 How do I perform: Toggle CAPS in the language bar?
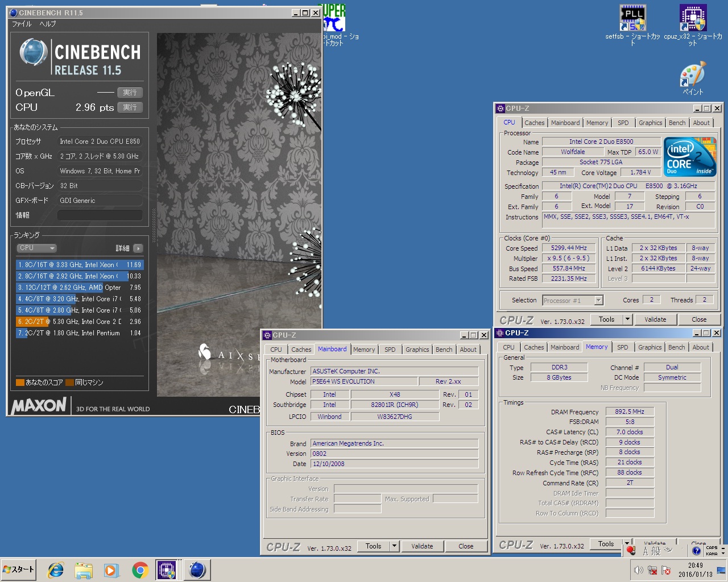712,548
